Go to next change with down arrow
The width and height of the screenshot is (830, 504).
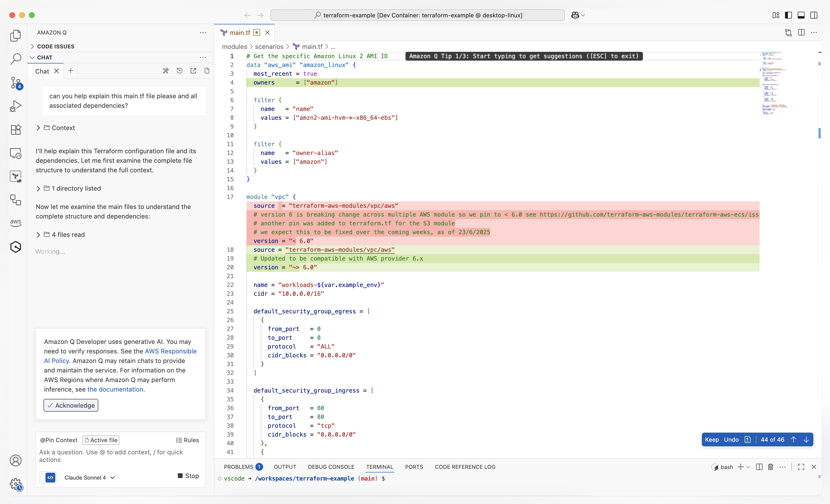pyautogui.click(x=806, y=439)
